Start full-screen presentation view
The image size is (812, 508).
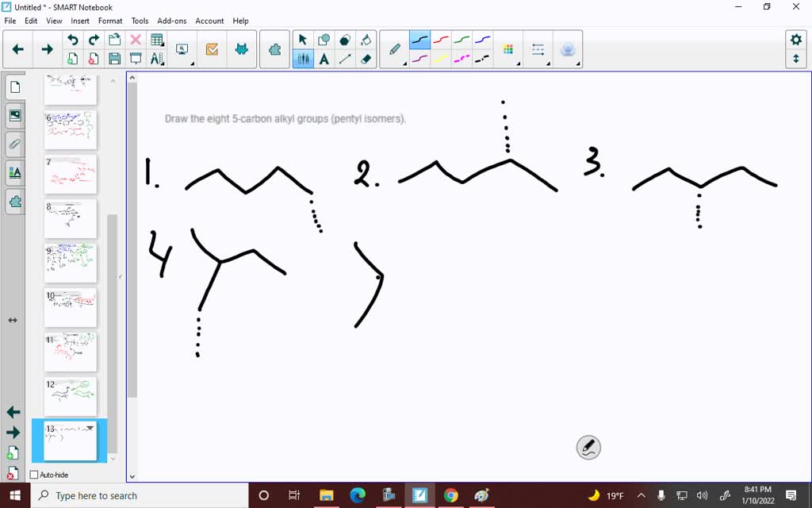tap(136, 58)
